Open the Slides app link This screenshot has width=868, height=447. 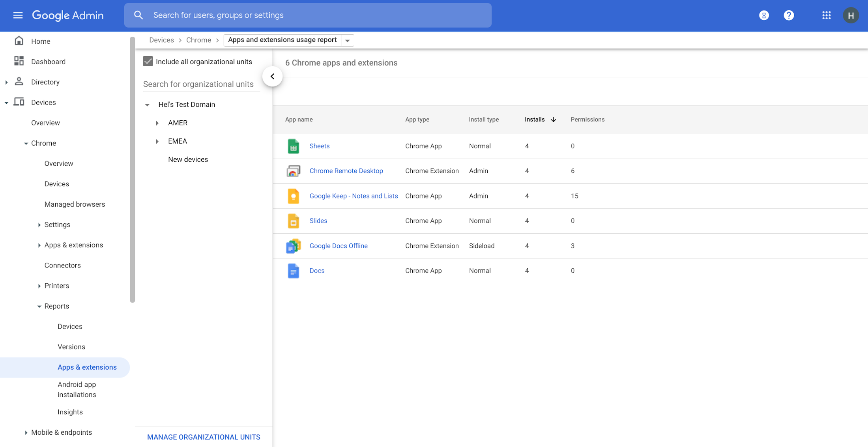pyautogui.click(x=318, y=221)
